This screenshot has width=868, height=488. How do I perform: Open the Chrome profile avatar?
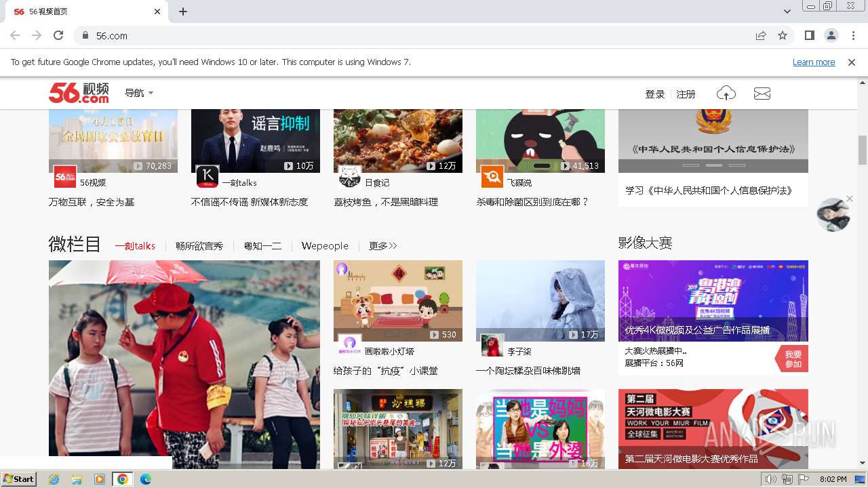831,35
